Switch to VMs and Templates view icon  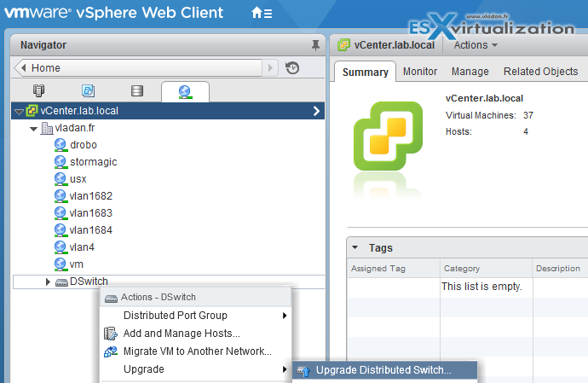click(x=88, y=90)
